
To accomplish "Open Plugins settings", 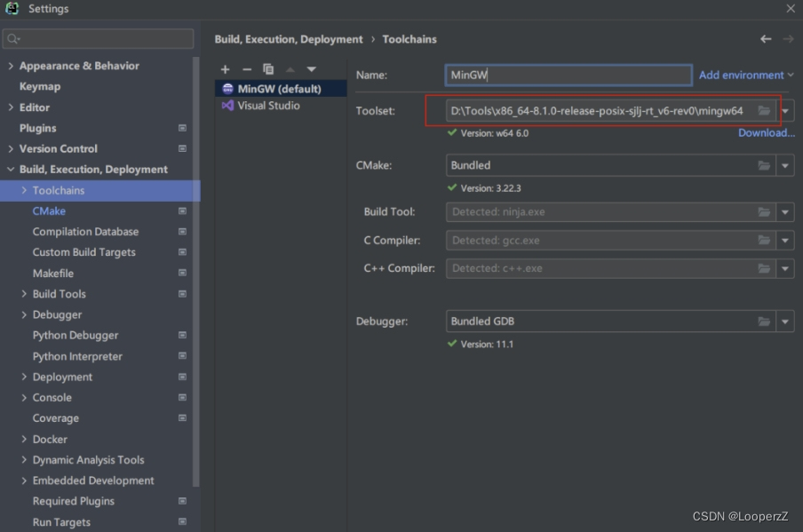I will tap(38, 128).
